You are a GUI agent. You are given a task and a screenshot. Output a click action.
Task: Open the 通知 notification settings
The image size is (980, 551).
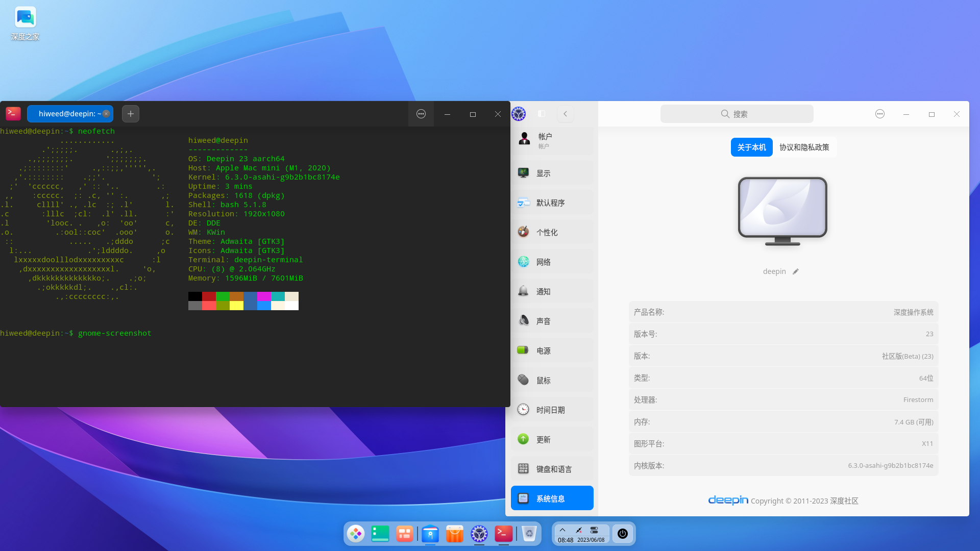point(552,292)
